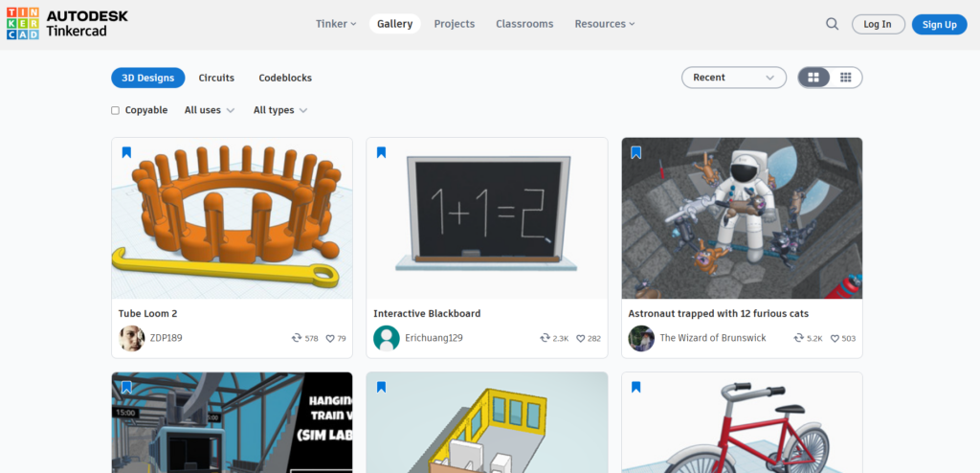Switch to large grid view
The width and height of the screenshot is (980, 473).
click(813, 78)
